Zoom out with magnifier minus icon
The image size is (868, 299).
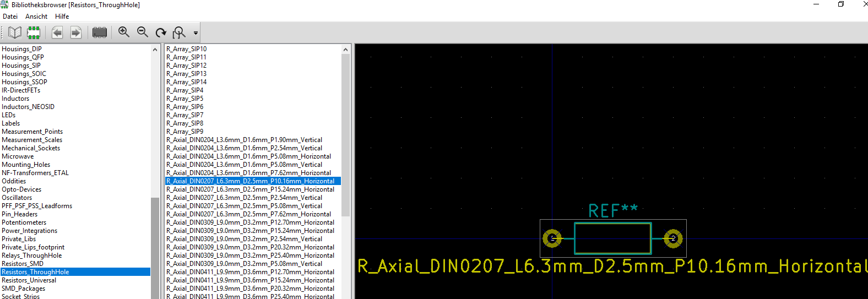pos(143,32)
